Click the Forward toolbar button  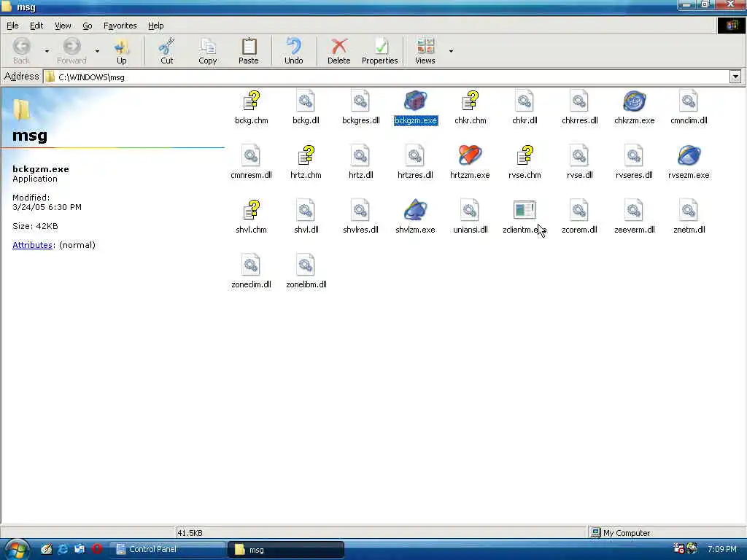pos(71,50)
